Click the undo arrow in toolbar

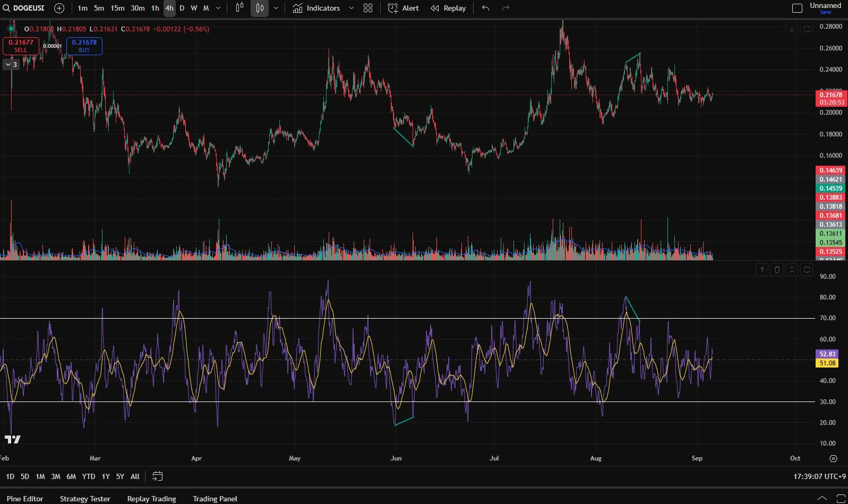tap(485, 8)
